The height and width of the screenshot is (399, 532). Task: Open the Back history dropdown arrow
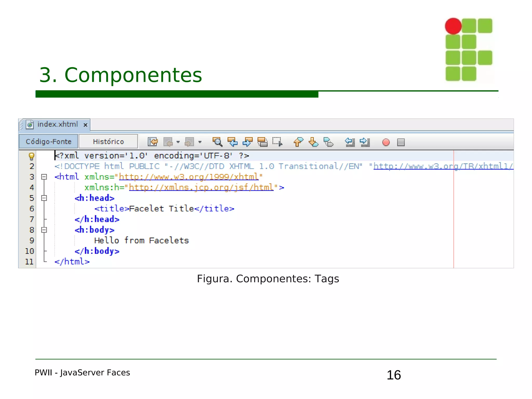click(x=178, y=142)
